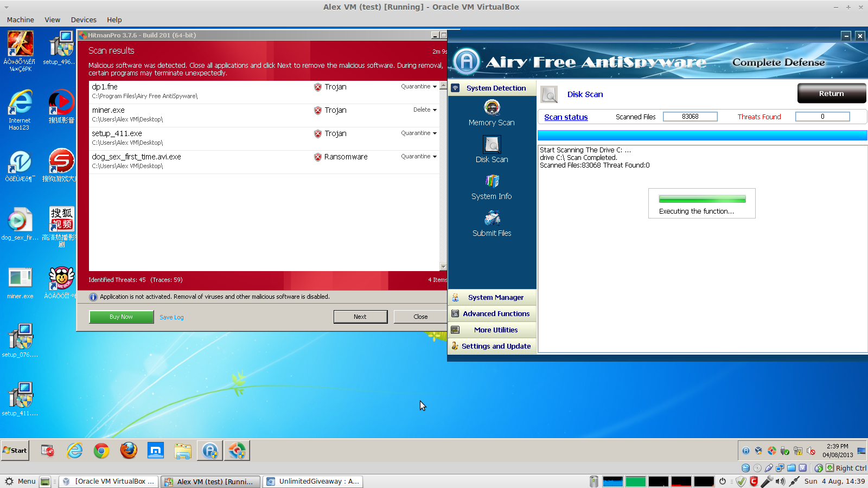This screenshot has height=488, width=868.
Task: Switch to HitmanPro taskbar button
Action: 237,451
